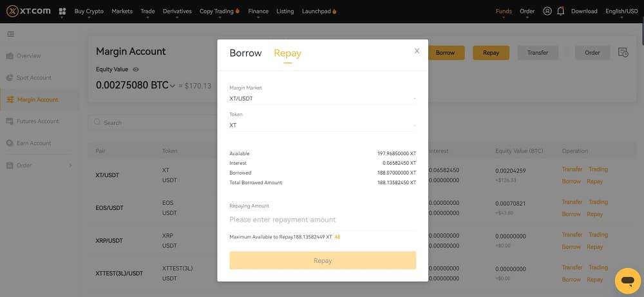The height and width of the screenshot is (297, 644).
Task: Open the Token XT dropdown
Action: 323,125
